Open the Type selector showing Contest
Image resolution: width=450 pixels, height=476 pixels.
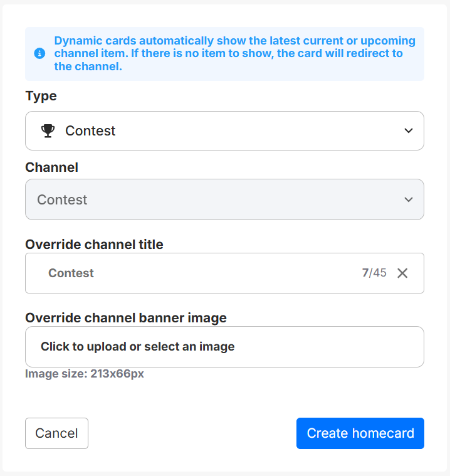[224, 130]
